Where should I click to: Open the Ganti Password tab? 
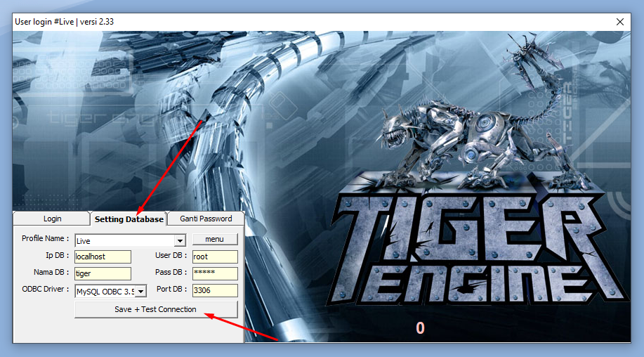(x=206, y=219)
